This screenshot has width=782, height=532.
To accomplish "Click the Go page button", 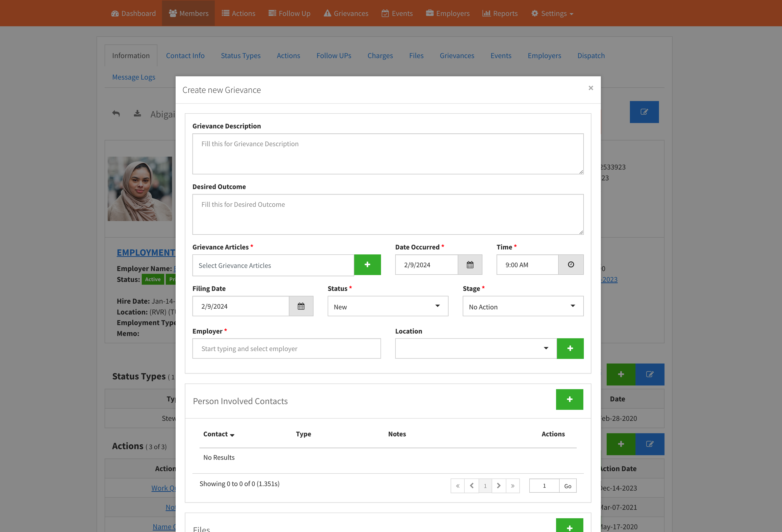I will (x=568, y=486).
